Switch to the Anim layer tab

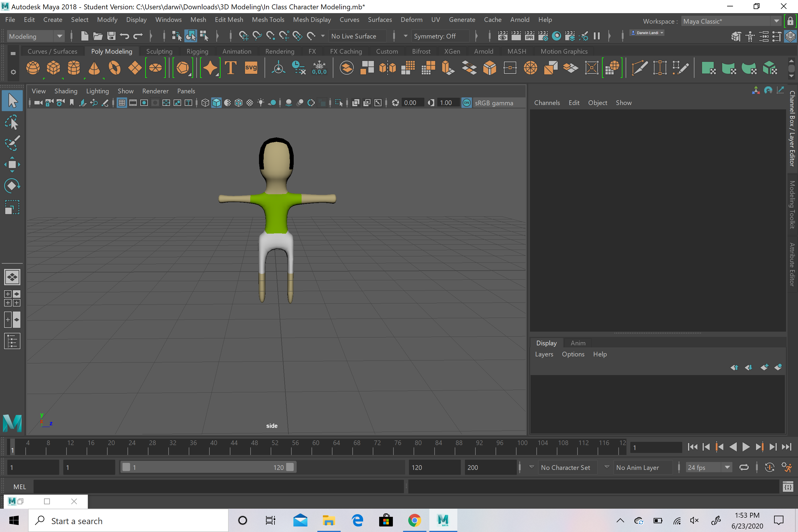pyautogui.click(x=578, y=343)
